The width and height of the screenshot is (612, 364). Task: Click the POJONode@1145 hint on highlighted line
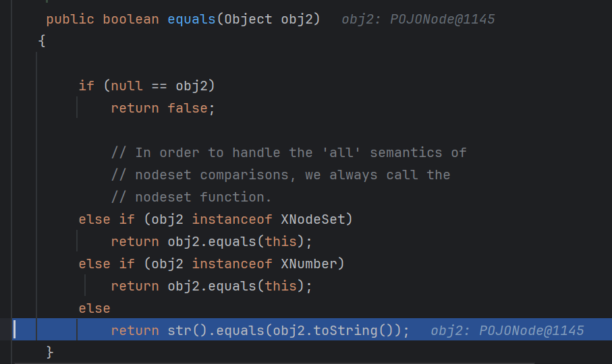[507, 330]
